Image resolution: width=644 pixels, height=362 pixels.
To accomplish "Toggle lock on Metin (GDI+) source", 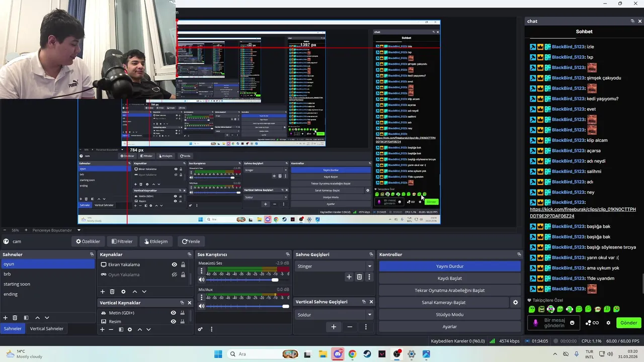I will pos(182,313).
